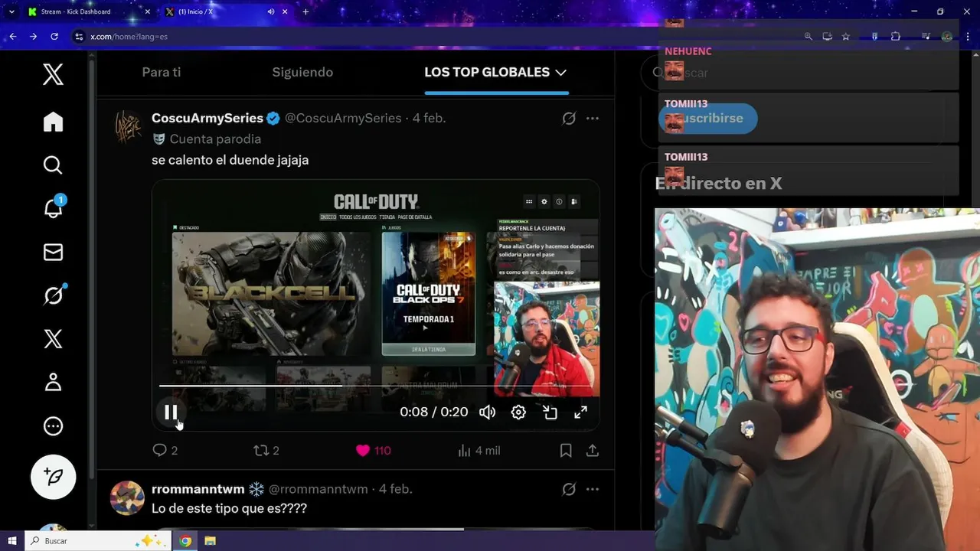Open rrommanntwm display name link
This screenshot has height=551, width=980.
(x=198, y=488)
